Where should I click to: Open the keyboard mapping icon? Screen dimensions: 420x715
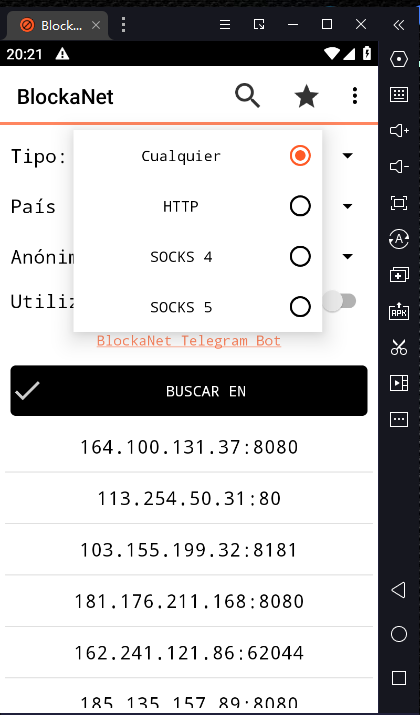[399, 94]
